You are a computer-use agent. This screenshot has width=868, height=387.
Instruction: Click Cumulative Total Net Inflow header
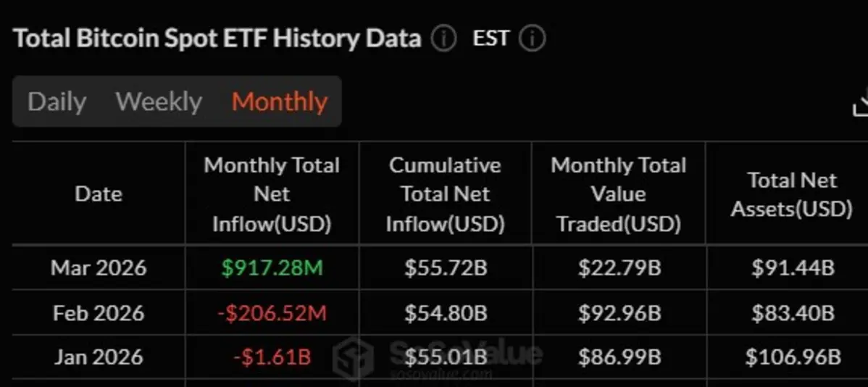[445, 194]
